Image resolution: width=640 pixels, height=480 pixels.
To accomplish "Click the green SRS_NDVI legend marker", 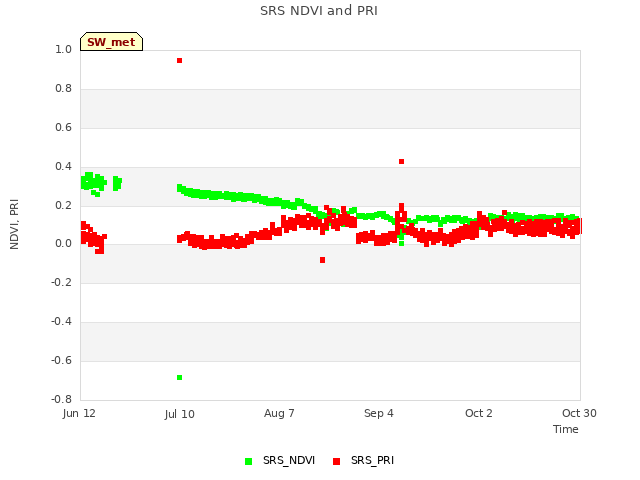I will click(x=248, y=461).
